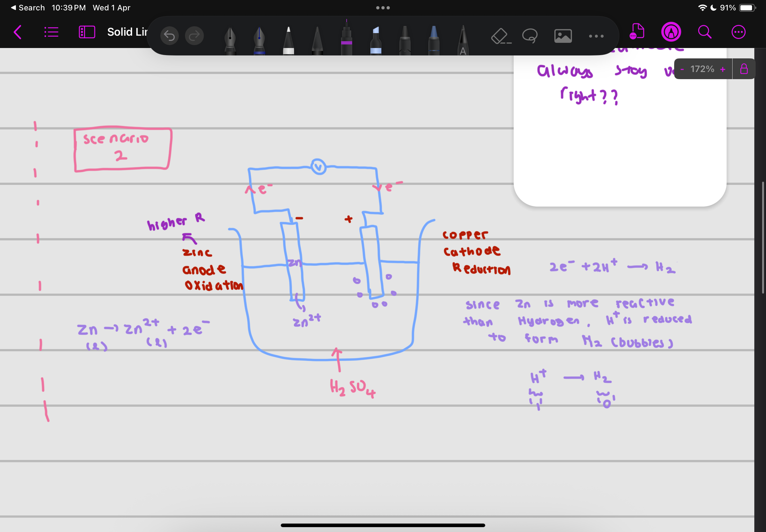Open document search with the magnifier
This screenshot has width=766, height=532.
click(x=704, y=32)
